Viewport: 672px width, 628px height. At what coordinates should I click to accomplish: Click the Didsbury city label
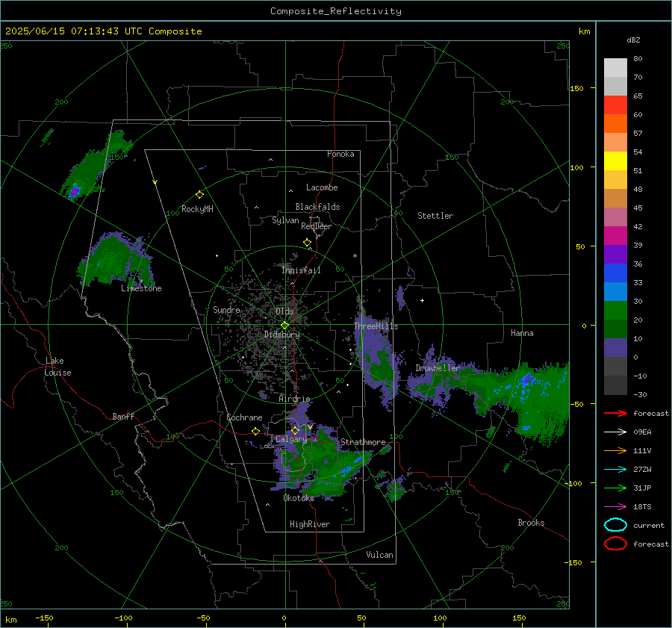[281, 335]
